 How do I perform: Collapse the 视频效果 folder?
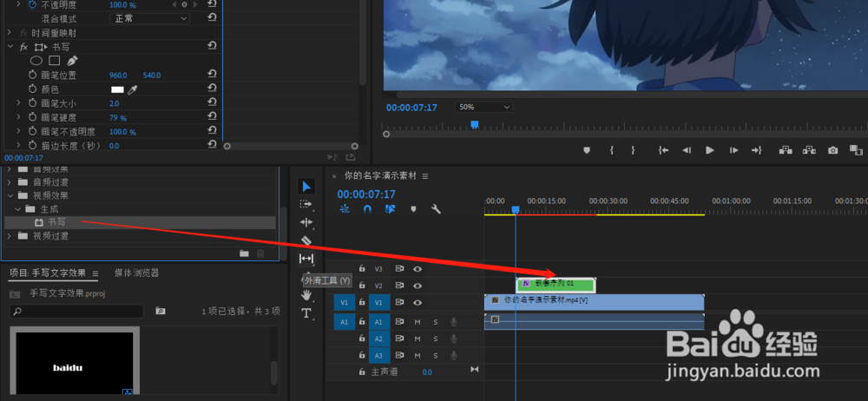coord(10,195)
